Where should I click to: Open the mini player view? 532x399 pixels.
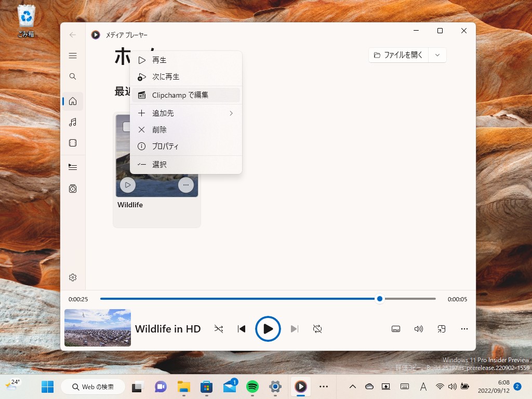click(442, 328)
